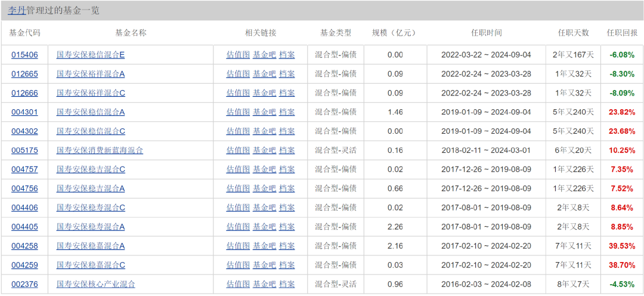Open fund code 004406 link
The image size is (644, 296).
[24, 208]
